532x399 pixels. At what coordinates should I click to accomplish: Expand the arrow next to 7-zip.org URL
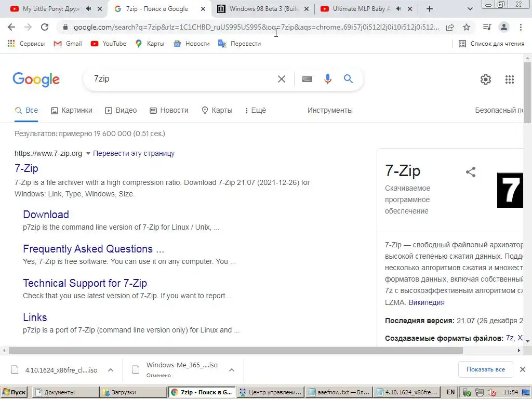coord(88,154)
